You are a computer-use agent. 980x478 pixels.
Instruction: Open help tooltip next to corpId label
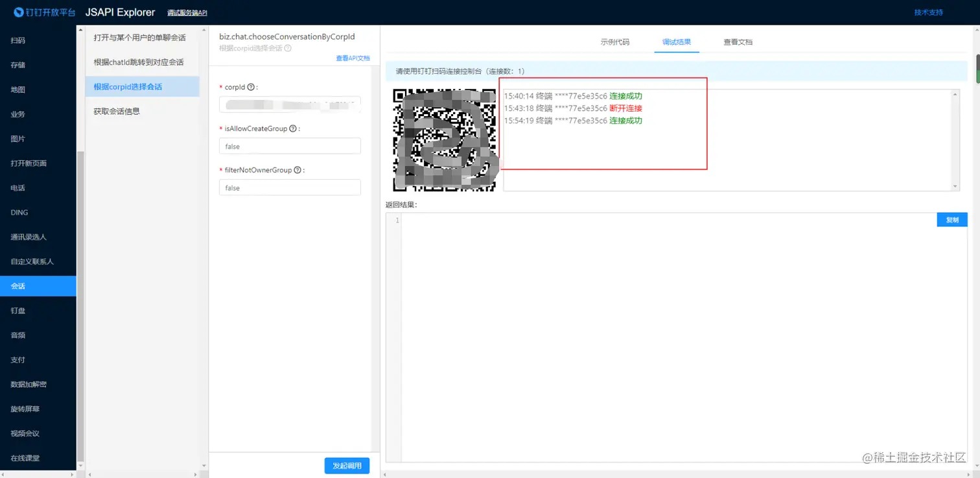(251, 87)
